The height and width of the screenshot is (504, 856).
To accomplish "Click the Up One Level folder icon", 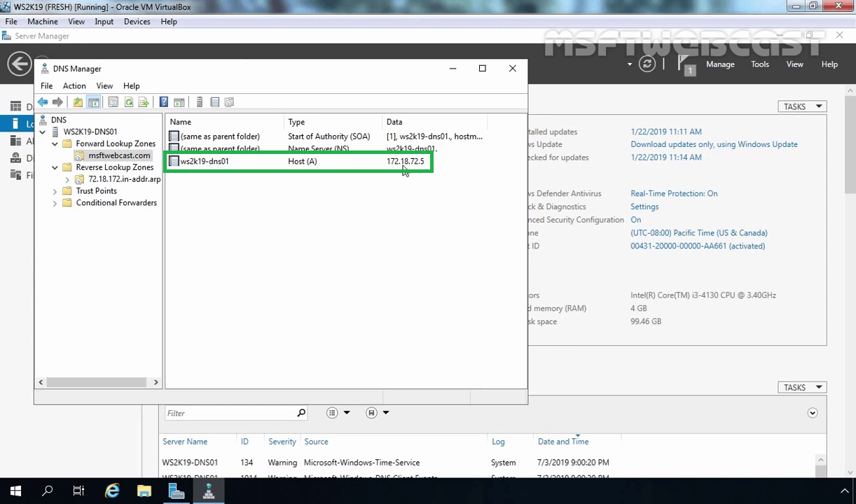I will [78, 102].
